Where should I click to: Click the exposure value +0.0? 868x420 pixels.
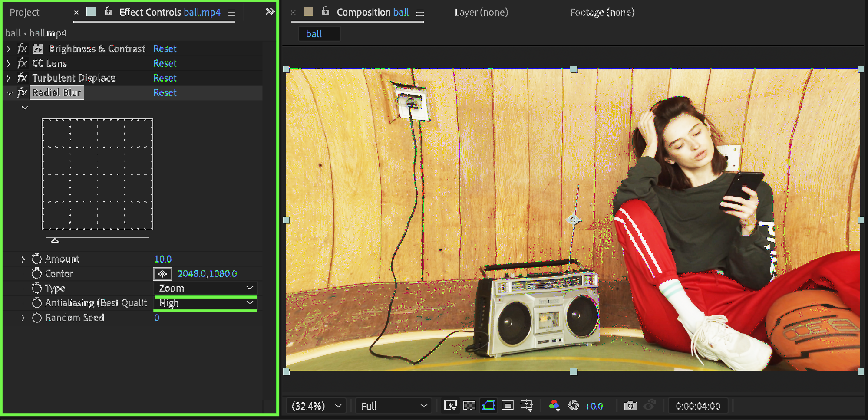(x=594, y=406)
